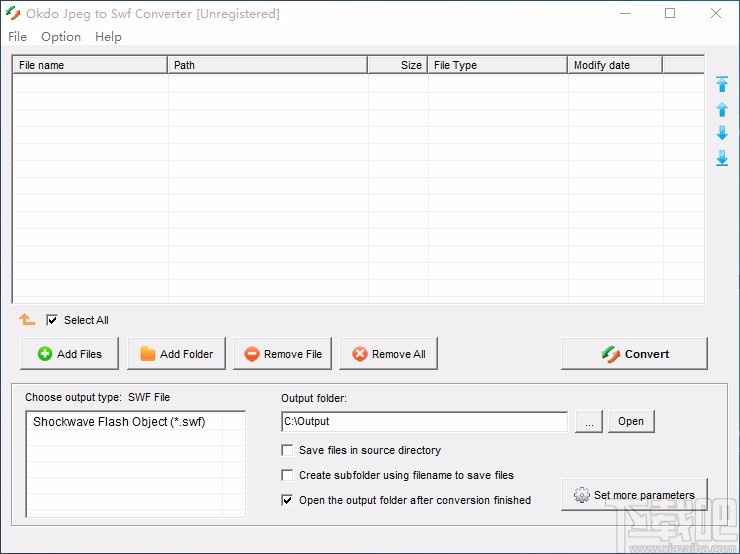
Task: Enable Create subfolder using filename option
Action: coord(287,475)
